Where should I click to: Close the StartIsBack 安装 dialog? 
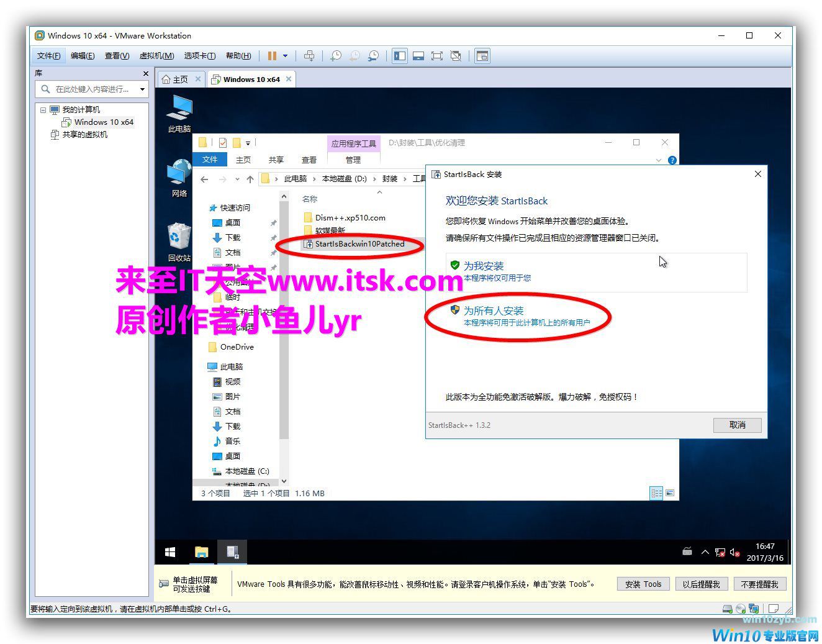[757, 174]
